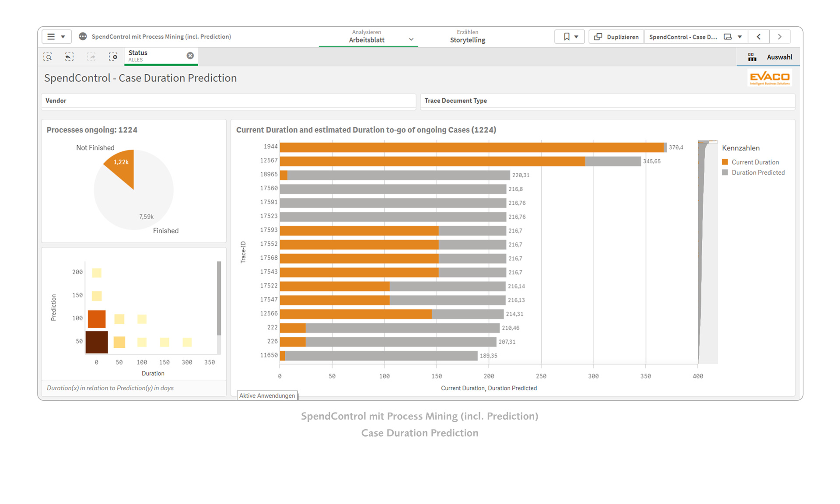Click the bar chart mini-chart scrollbar

707,252
